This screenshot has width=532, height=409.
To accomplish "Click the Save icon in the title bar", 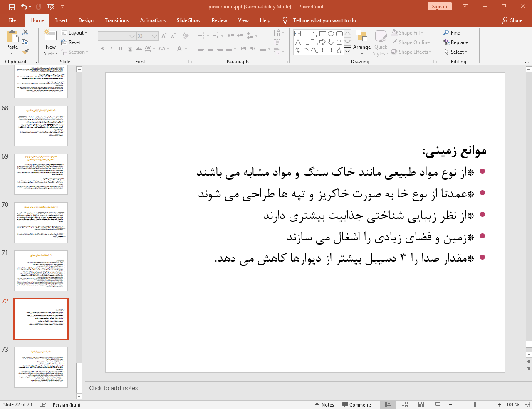I will pyautogui.click(x=12, y=7).
